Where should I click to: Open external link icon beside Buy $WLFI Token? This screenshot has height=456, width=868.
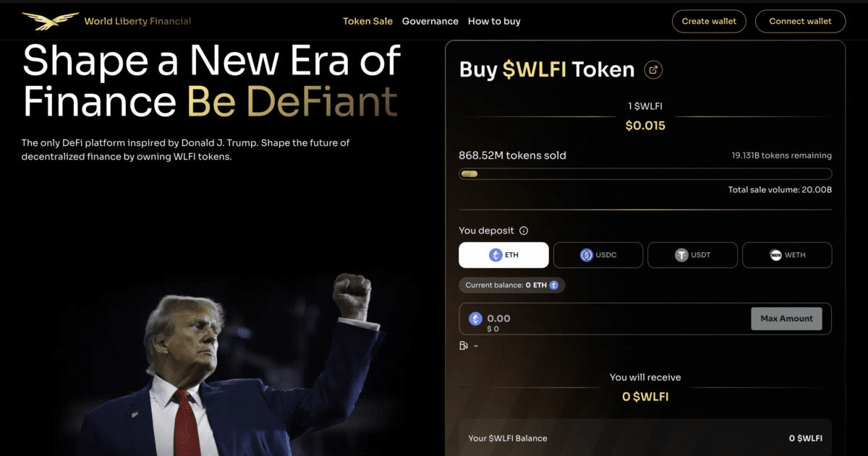tap(653, 70)
